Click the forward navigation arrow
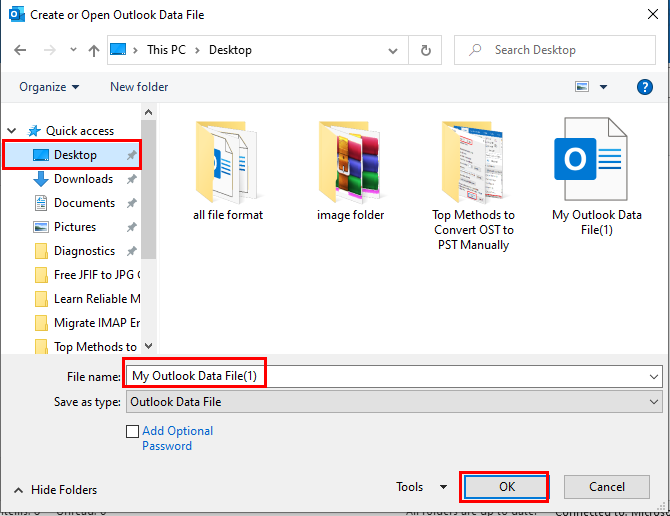670x516 pixels. pos(50,50)
